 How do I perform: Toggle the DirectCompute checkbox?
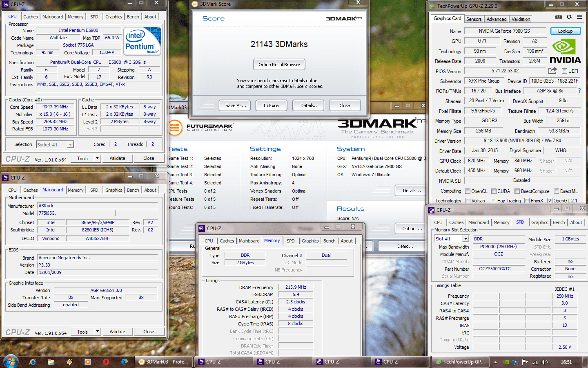517,191
